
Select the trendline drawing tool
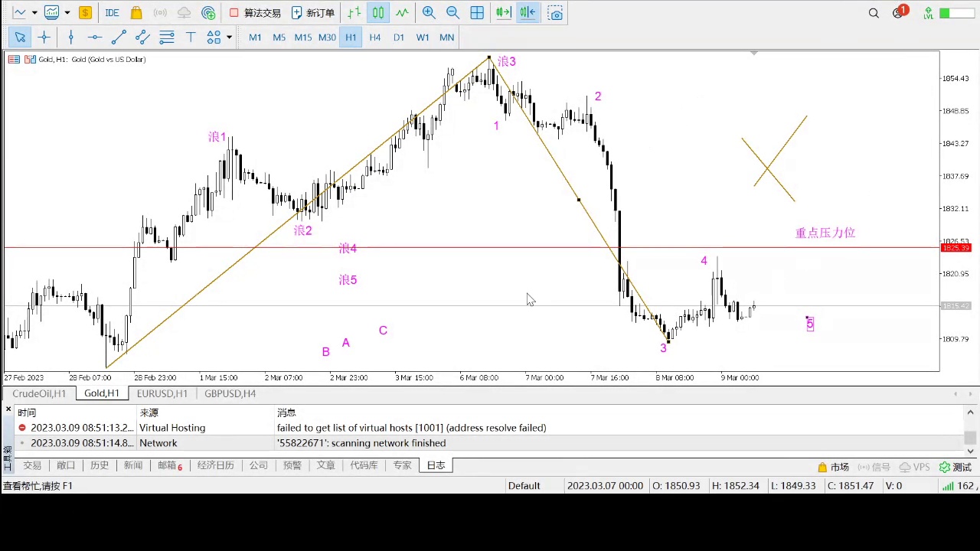point(119,37)
